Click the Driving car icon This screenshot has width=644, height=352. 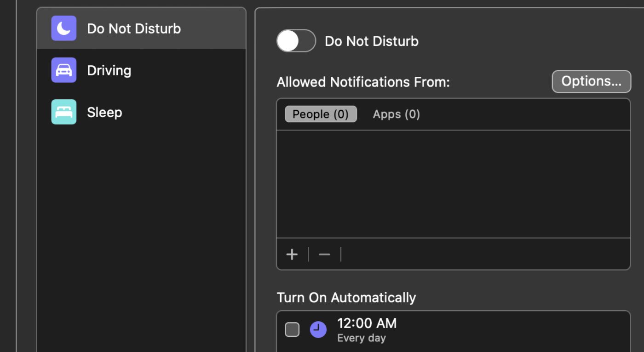tap(63, 70)
